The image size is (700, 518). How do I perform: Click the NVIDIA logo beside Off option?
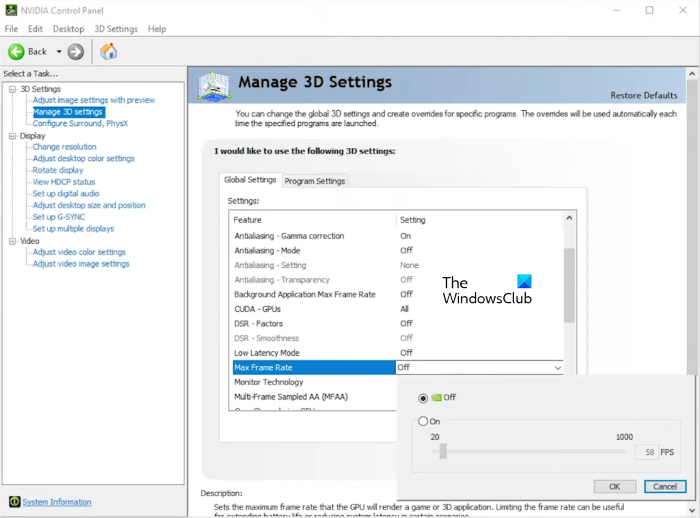[437, 398]
